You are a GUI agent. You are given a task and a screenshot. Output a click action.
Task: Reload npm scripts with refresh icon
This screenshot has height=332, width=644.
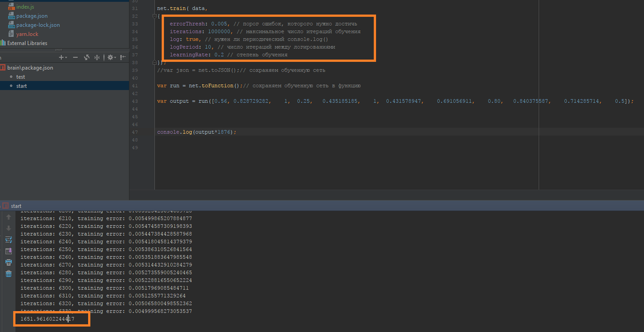(86, 57)
